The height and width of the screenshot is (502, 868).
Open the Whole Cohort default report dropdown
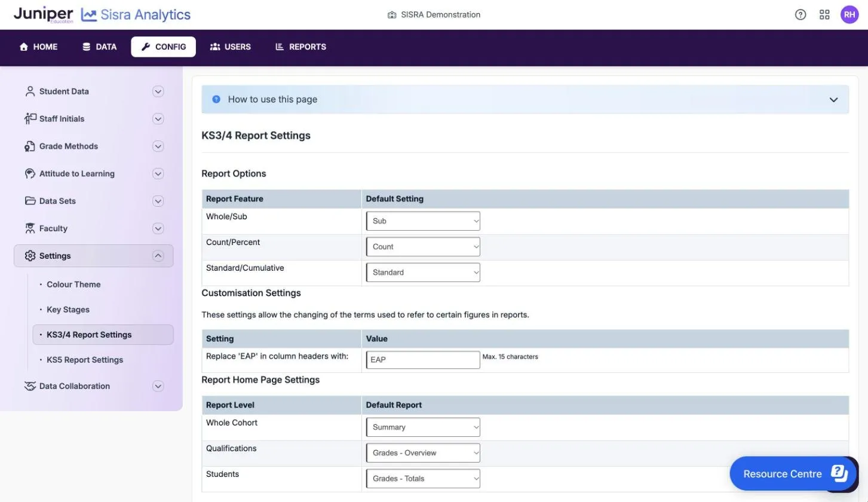[423, 427]
